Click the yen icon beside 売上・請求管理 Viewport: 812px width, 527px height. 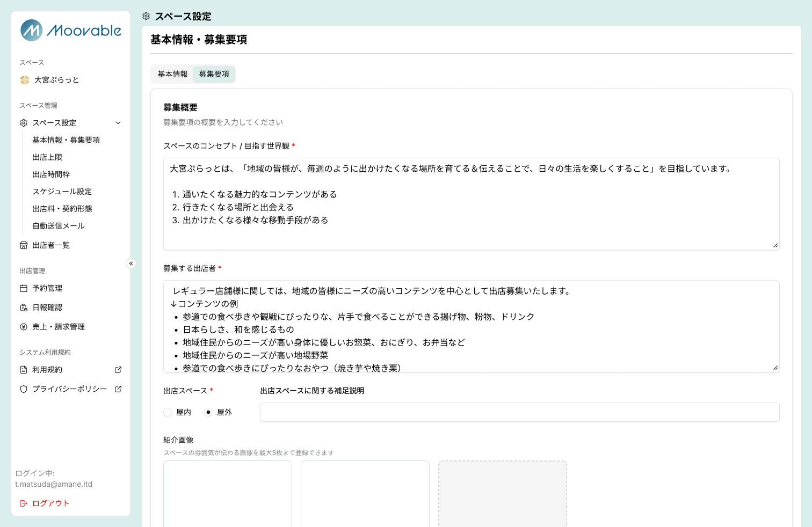tap(24, 327)
